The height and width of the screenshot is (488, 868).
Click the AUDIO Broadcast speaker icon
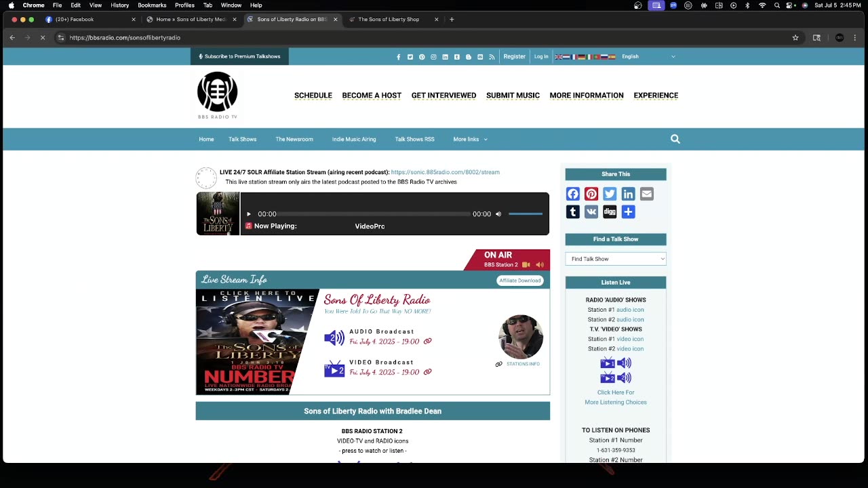(x=334, y=338)
